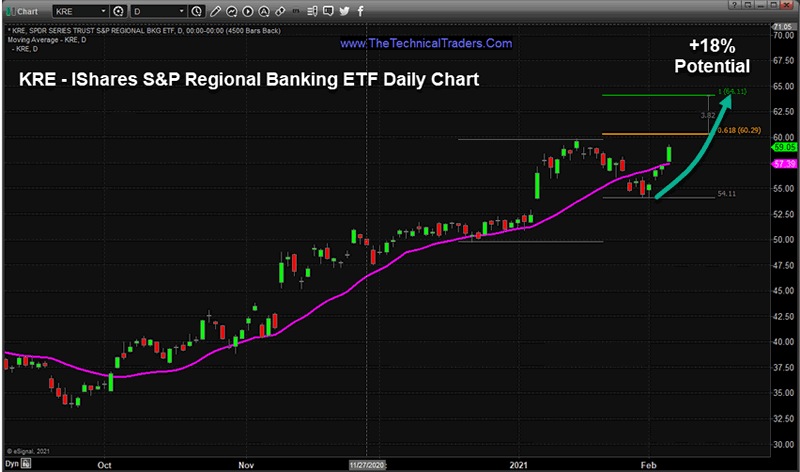The width and height of the screenshot is (800, 472).
Task: Open the question mark help button
Action: pyautogui.click(x=734, y=5)
